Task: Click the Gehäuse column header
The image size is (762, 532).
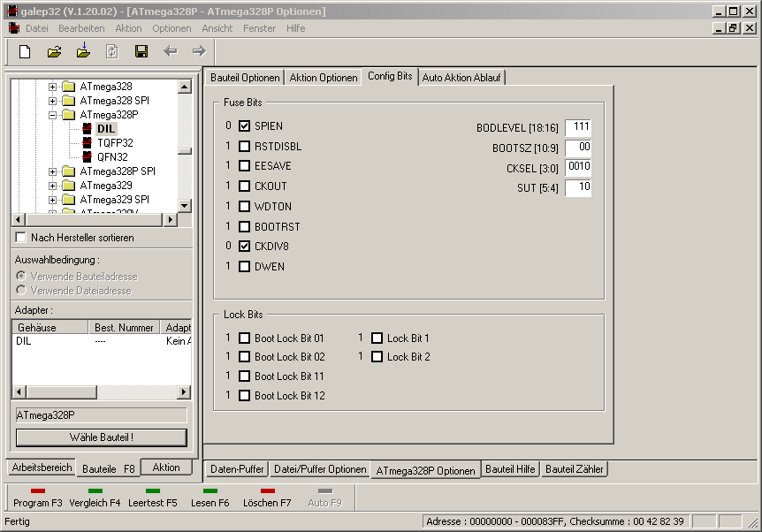Action: [x=50, y=328]
